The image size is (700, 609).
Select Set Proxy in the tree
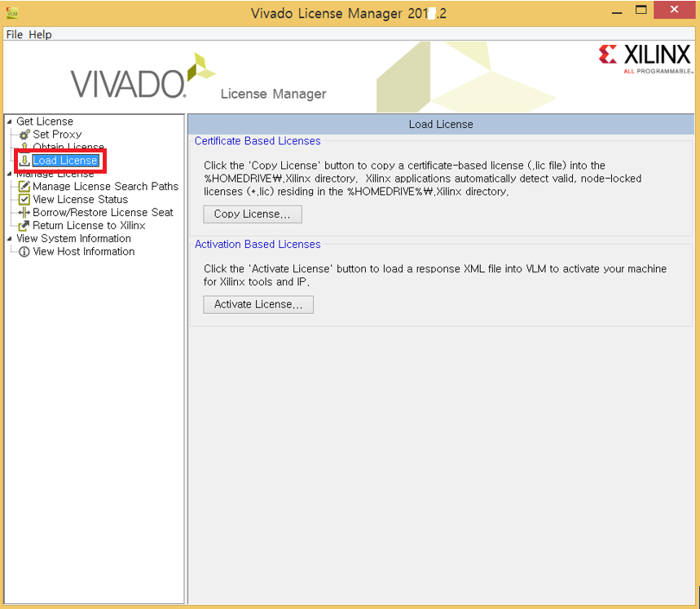point(57,135)
